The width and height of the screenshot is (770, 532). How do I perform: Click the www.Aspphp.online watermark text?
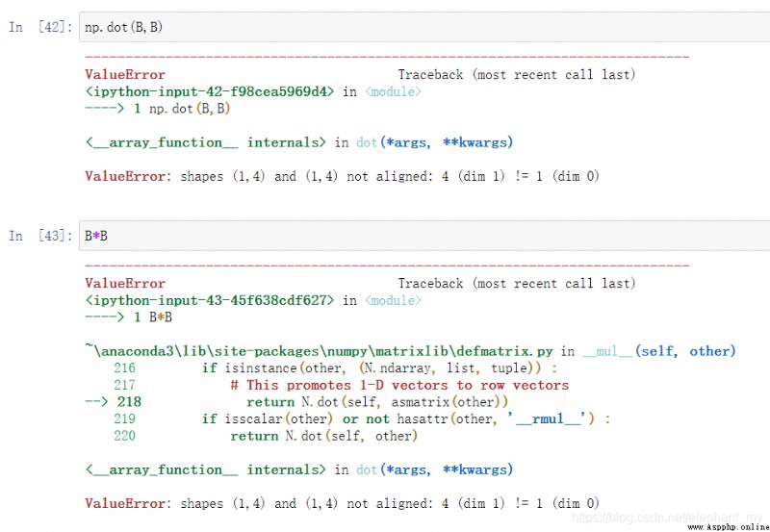click(729, 526)
